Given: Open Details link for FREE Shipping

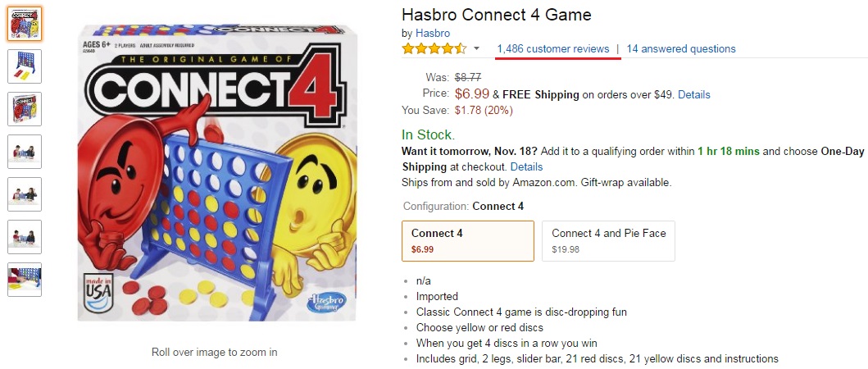Looking at the screenshot, I should [x=693, y=94].
